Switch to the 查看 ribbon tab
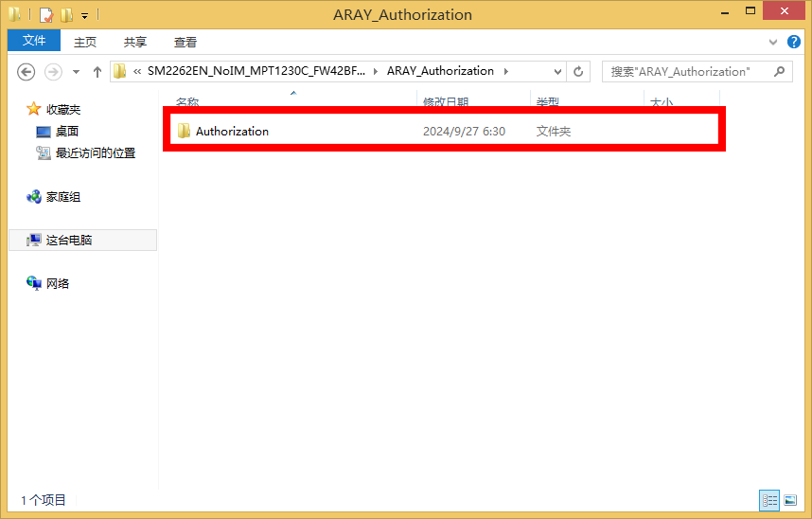Viewport: 812px width, 519px height. [185, 42]
